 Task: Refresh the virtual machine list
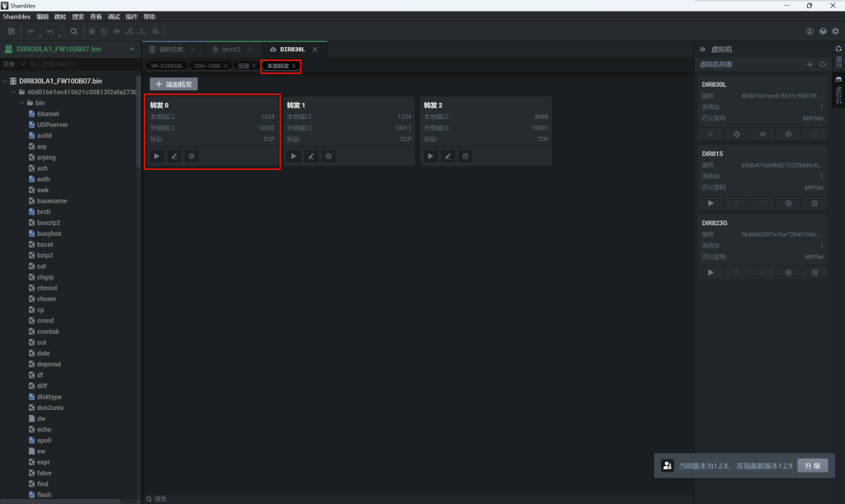822,64
